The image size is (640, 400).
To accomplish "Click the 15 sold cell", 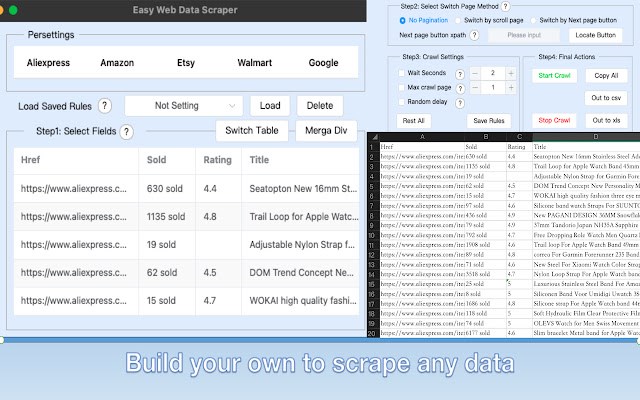I will [167, 301].
